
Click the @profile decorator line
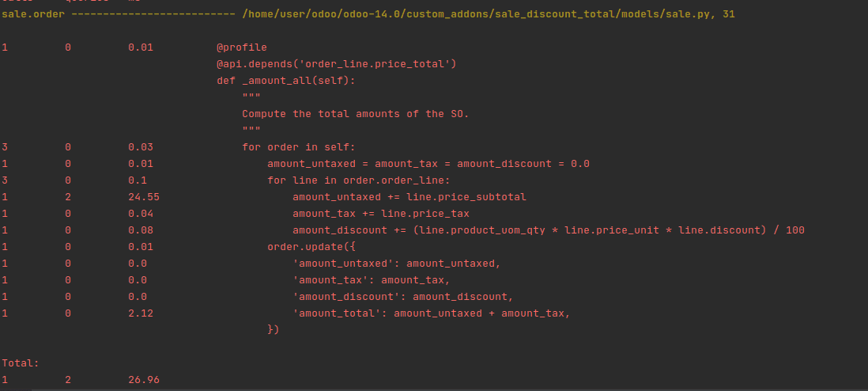click(x=242, y=47)
